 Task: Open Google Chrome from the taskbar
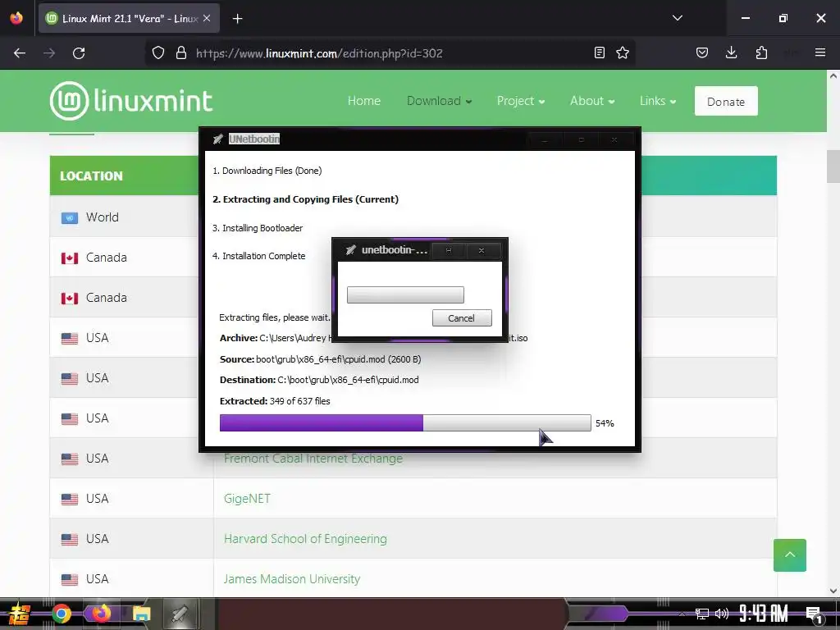pos(62,614)
